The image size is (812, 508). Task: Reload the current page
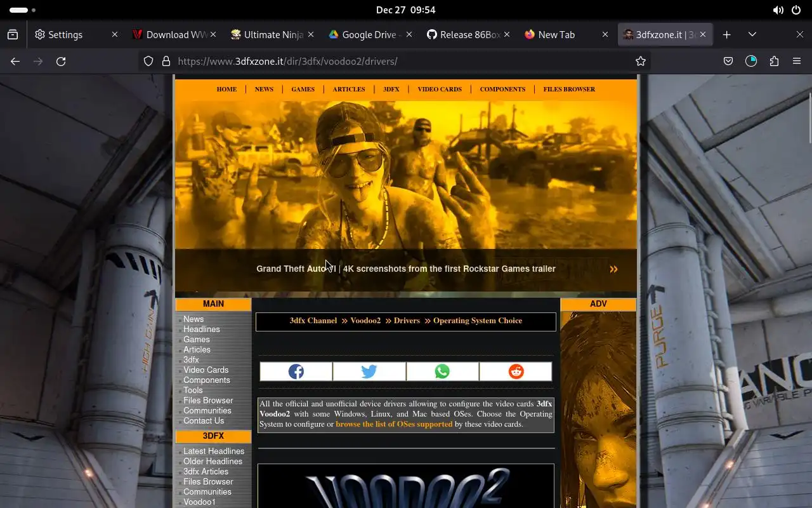[61, 61]
